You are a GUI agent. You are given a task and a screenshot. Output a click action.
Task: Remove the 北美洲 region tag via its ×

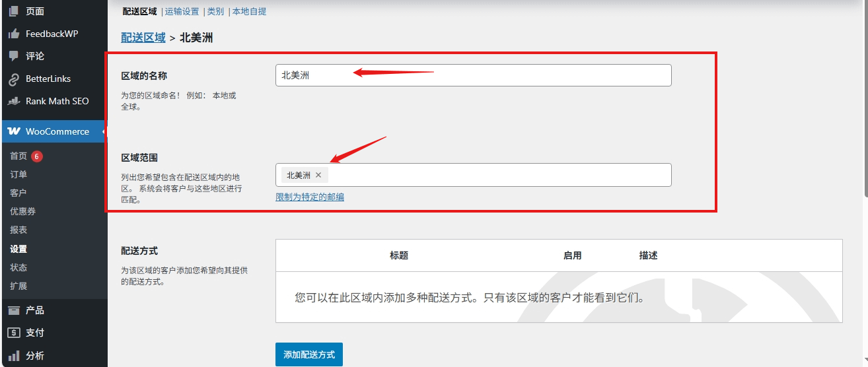[x=318, y=175]
